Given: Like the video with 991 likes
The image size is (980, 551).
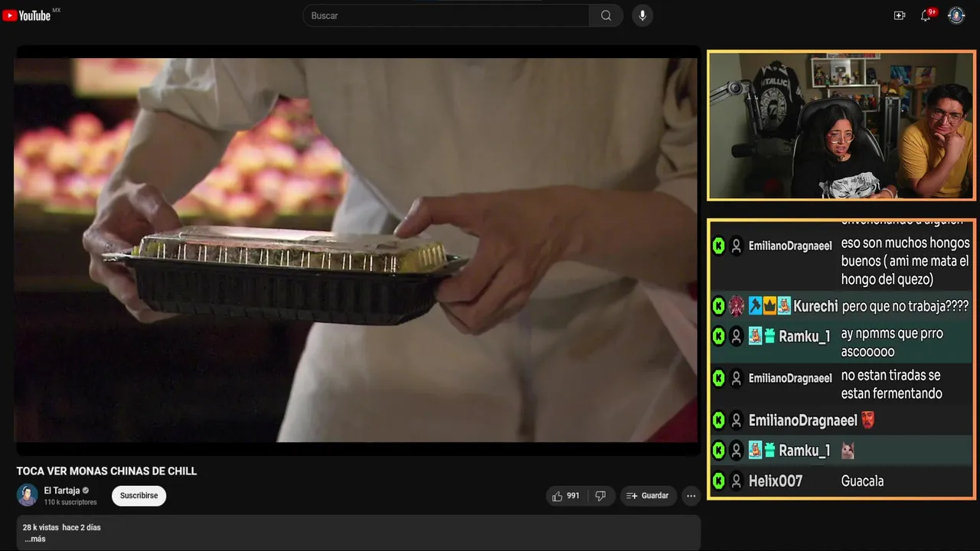Looking at the screenshot, I should (x=565, y=496).
